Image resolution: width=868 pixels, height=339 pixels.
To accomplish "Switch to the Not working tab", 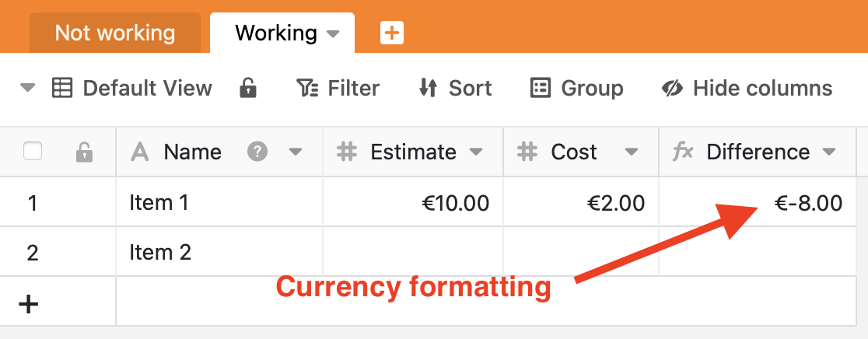I will tap(115, 33).
